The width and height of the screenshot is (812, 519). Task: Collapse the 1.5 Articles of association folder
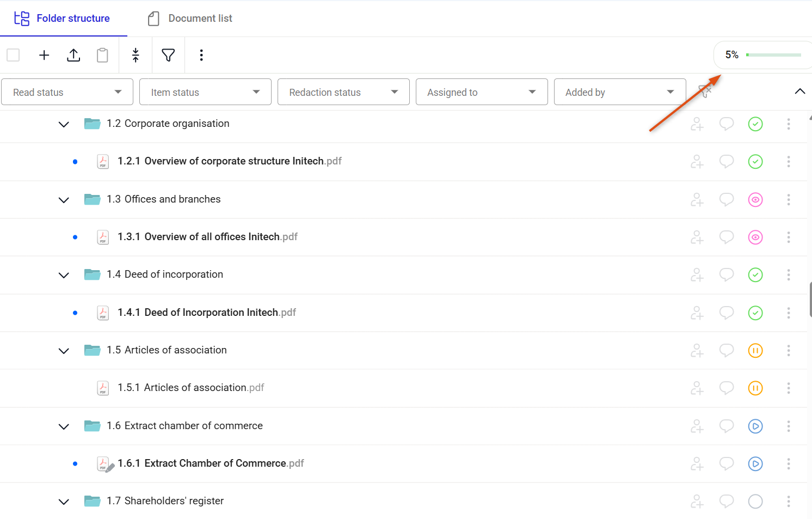point(64,351)
